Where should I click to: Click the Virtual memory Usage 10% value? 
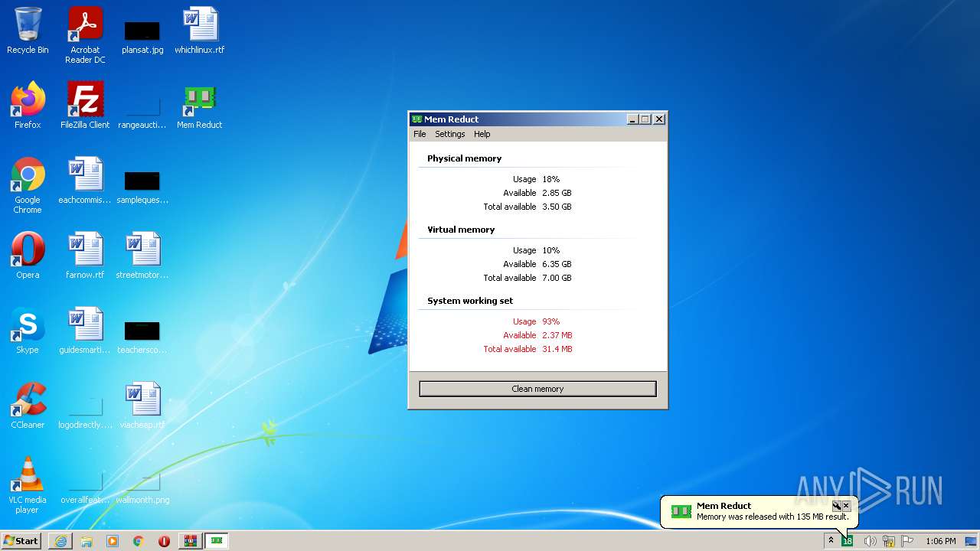[550, 250]
